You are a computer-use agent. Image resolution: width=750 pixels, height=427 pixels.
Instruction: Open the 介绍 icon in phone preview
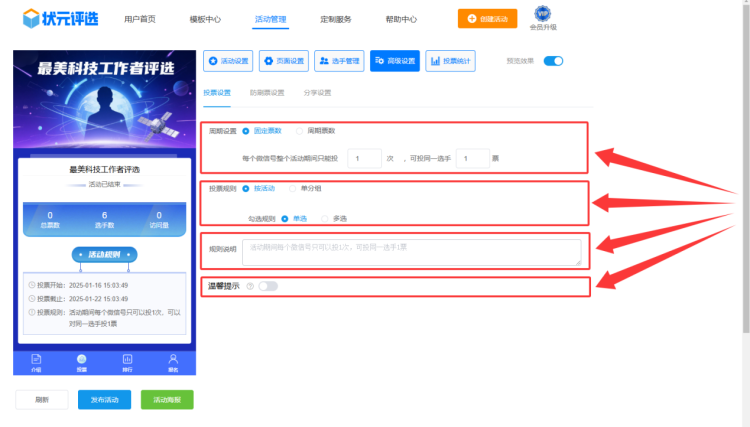[x=36, y=360]
